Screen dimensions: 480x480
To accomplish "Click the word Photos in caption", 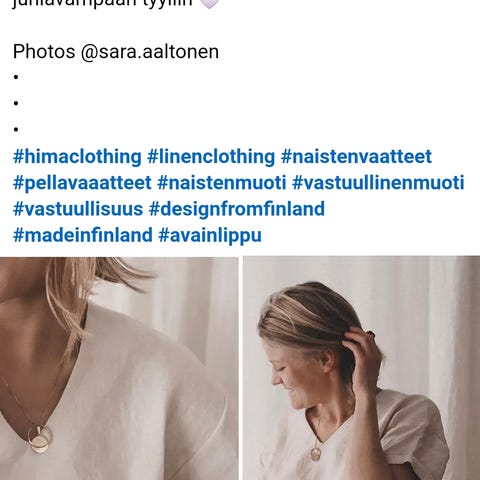I will 44,52.
